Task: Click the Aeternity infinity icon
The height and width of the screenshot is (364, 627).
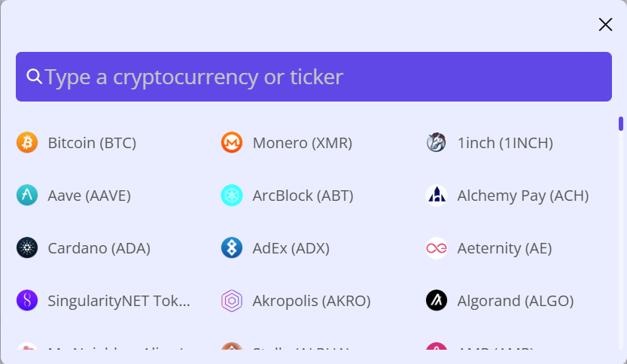Action: point(437,247)
